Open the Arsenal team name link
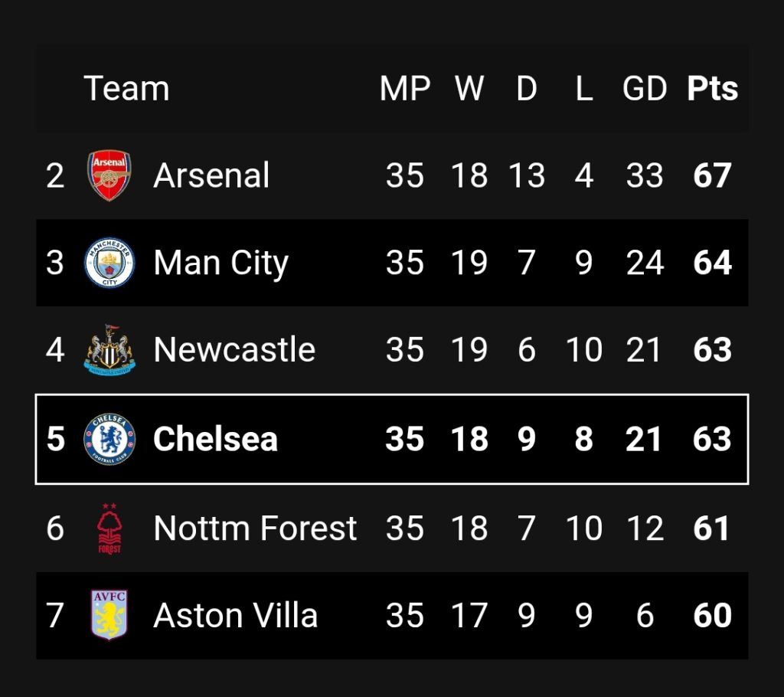This screenshot has height=697, width=784. 211,175
